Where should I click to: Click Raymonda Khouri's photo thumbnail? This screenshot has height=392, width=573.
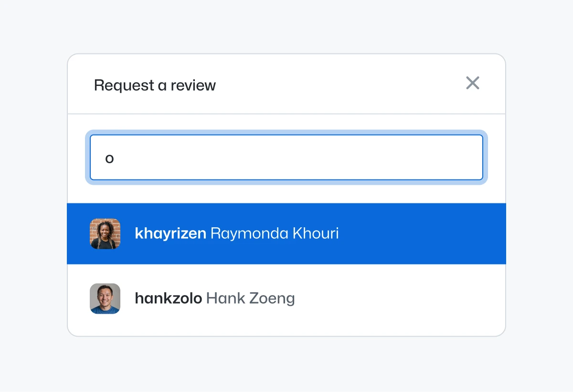coord(105,233)
